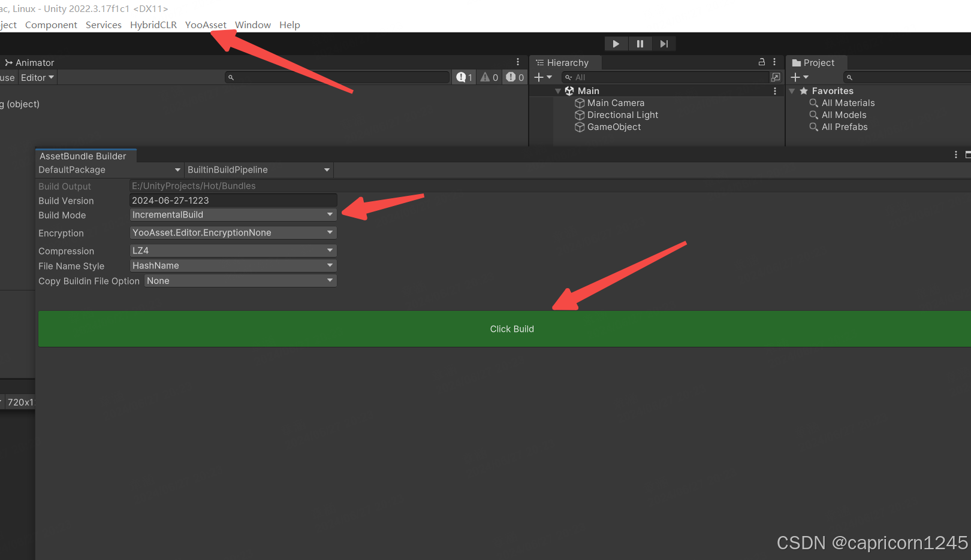Click the Directional Light cube icon
971x560 pixels.
tap(580, 115)
